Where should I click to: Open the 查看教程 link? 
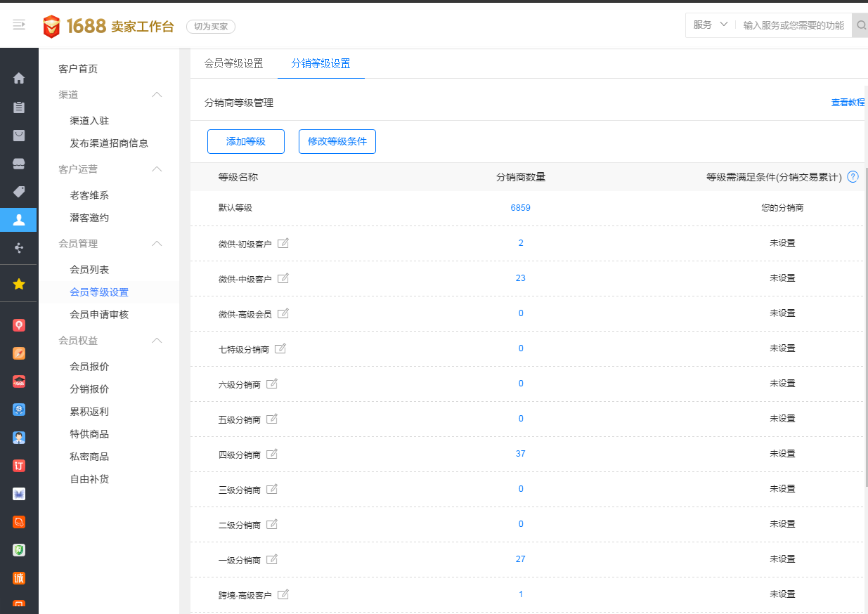click(x=848, y=103)
